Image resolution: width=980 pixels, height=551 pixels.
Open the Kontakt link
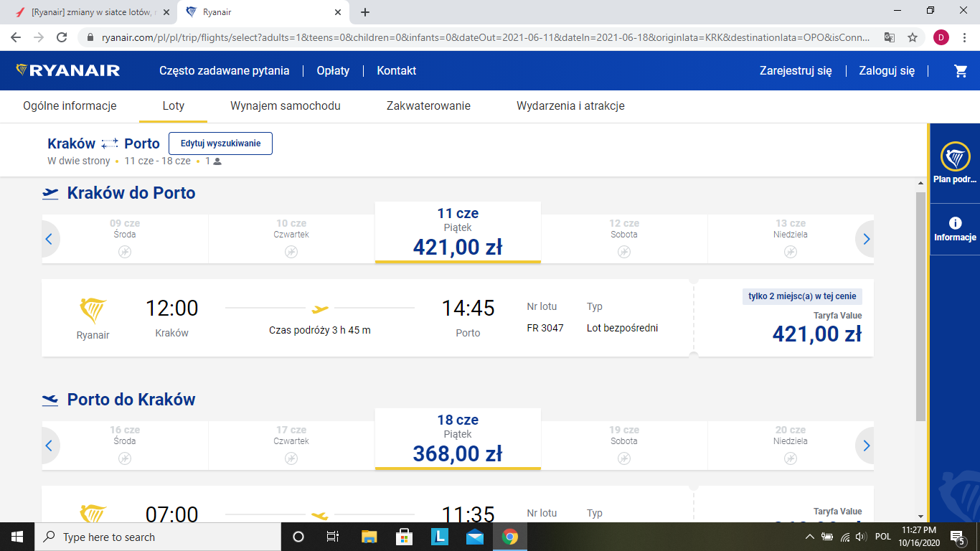397,71
